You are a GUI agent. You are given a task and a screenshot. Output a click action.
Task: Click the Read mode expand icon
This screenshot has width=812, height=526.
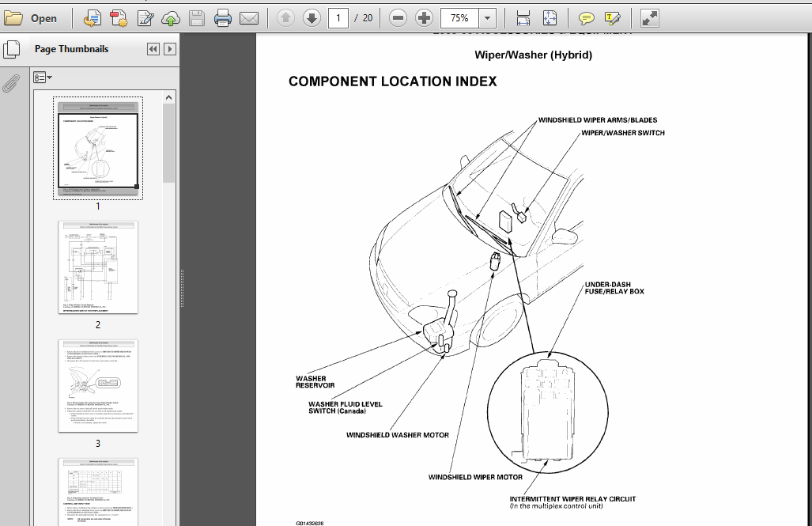(x=649, y=19)
